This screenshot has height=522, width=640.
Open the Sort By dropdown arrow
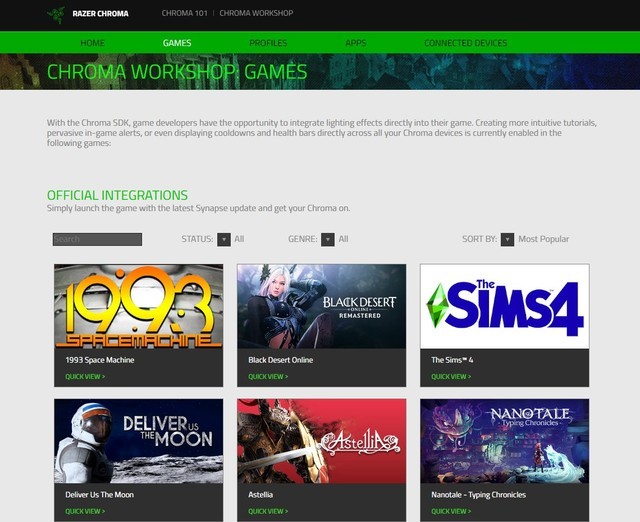pos(507,240)
